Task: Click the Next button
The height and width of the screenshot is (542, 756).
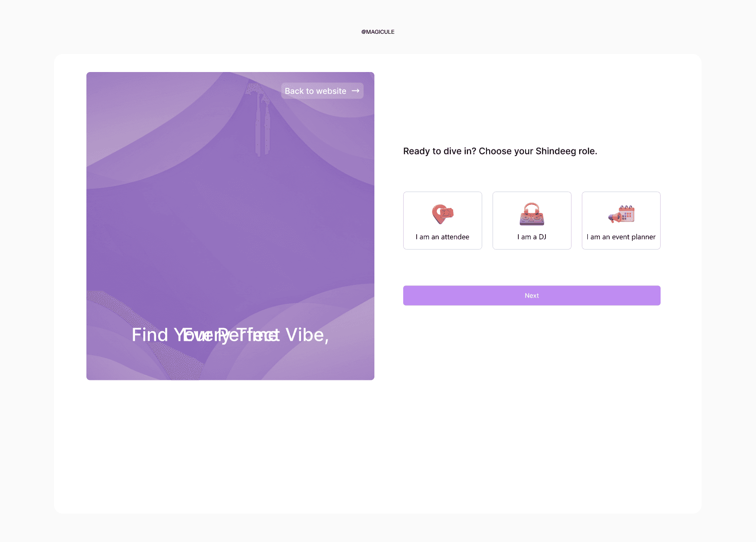Action: pyautogui.click(x=532, y=296)
